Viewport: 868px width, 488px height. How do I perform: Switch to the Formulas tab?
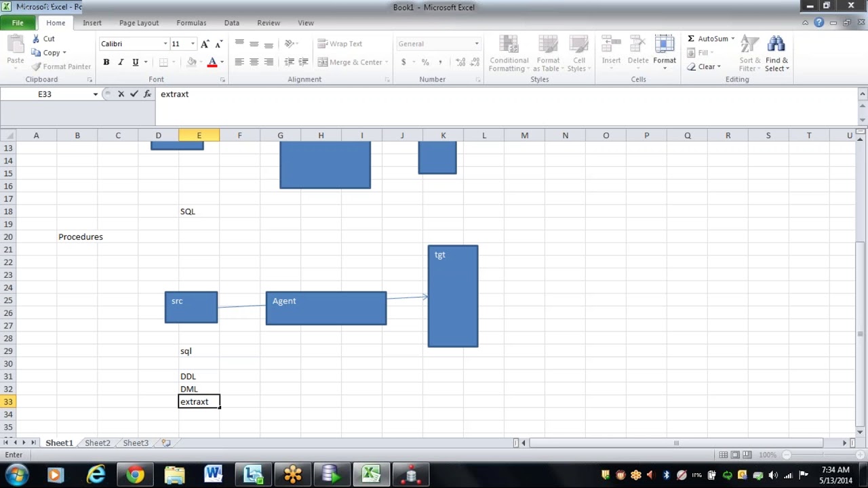tap(191, 23)
